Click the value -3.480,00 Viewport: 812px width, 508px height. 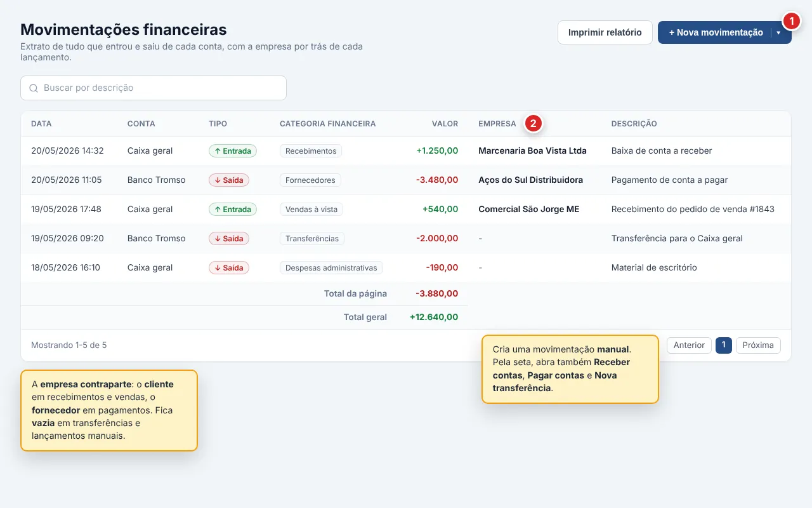click(x=437, y=180)
